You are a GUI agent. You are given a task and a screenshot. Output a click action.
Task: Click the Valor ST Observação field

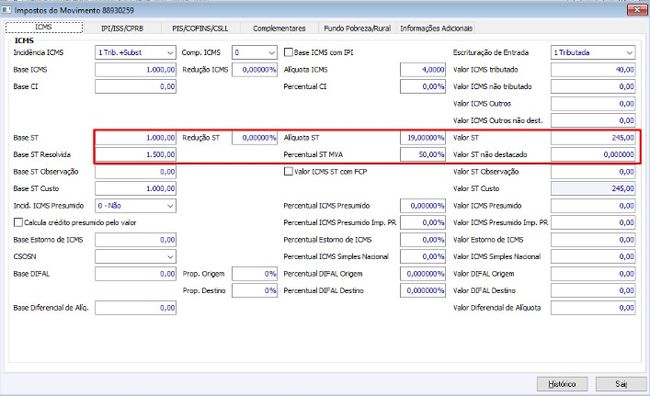593,172
